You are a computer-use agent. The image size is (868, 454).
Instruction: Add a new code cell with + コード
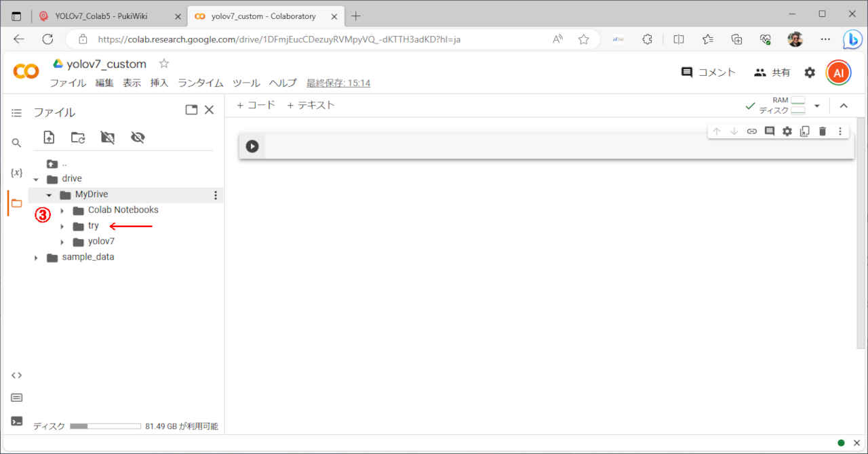(x=256, y=105)
